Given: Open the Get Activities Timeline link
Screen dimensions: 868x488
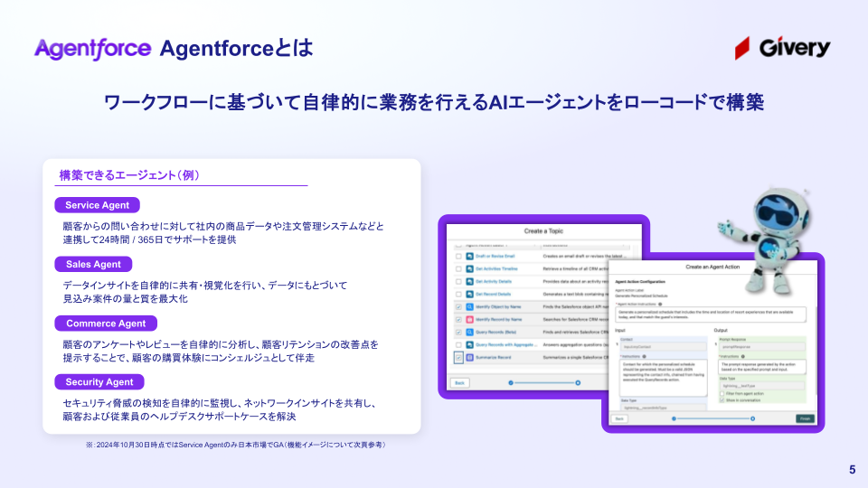Looking at the screenshot, I should click(496, 269).
